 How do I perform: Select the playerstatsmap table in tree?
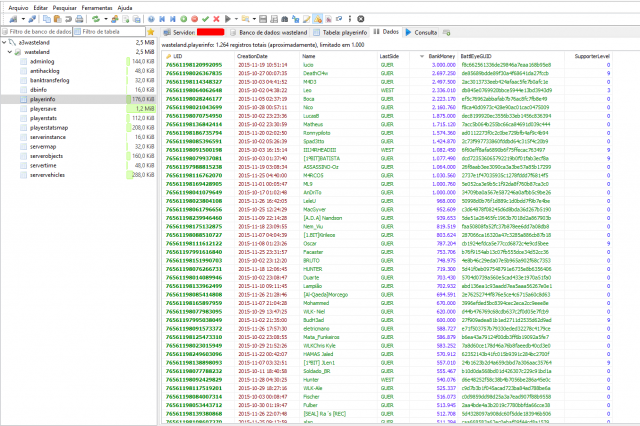49,128
